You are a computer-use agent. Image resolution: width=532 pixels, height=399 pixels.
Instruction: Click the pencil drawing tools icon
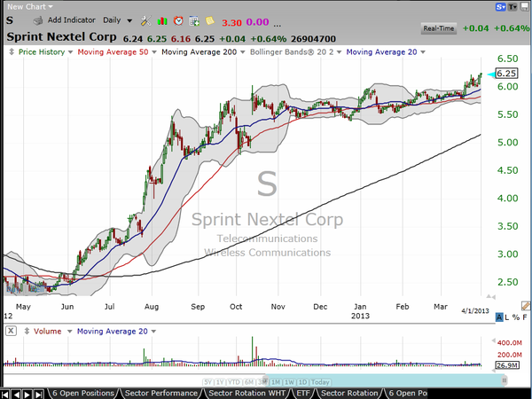pos(526,306)
